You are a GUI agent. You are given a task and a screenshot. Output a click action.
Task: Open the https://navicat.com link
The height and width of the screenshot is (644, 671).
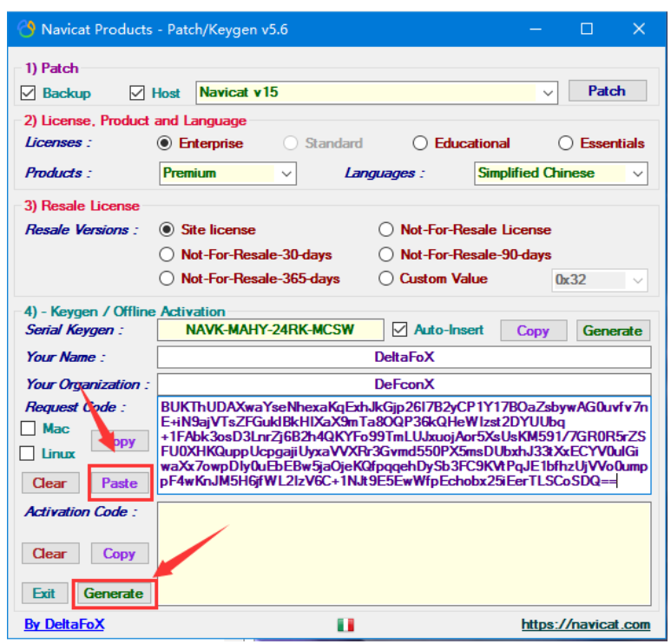[x=586, y=624]
